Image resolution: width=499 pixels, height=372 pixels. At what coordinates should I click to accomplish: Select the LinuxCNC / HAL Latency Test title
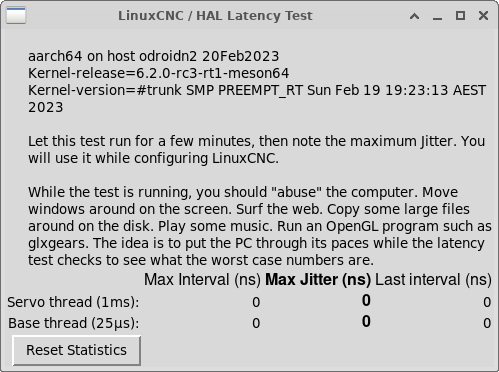[x=215, y=16]
